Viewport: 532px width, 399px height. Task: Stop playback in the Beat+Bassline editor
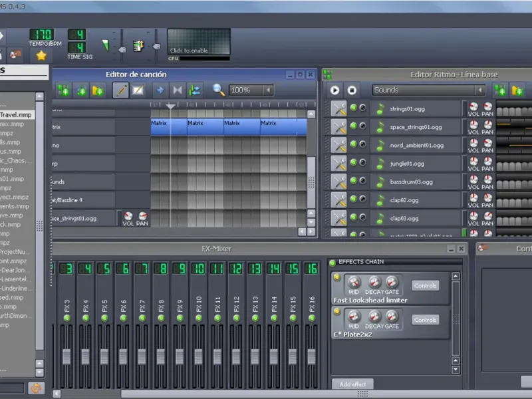[352, 90]
